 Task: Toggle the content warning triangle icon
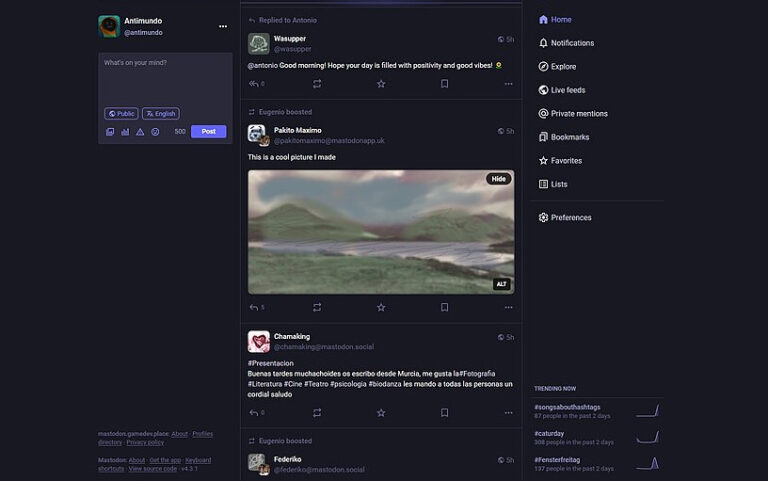click(140, 132)
